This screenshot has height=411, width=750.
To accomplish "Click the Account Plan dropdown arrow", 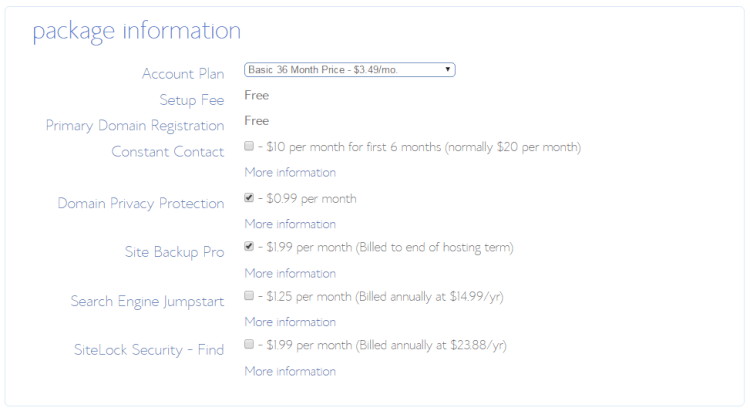I will point(448,69).
